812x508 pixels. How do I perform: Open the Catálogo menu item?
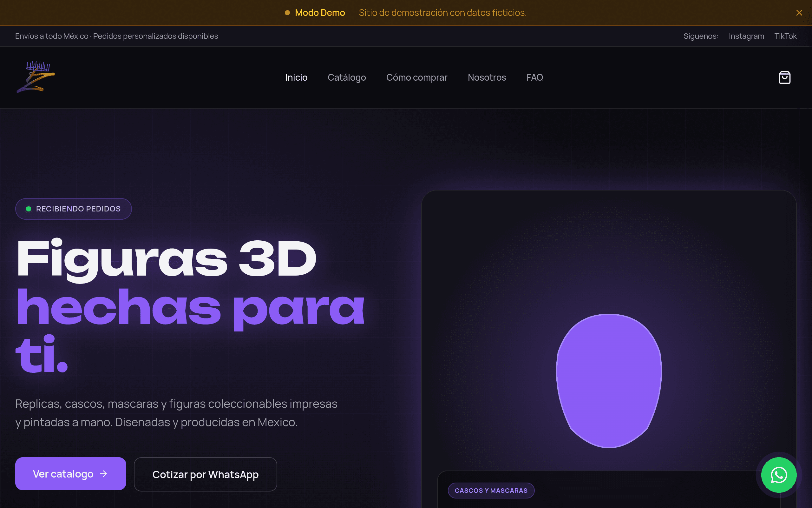pos(347,77)
